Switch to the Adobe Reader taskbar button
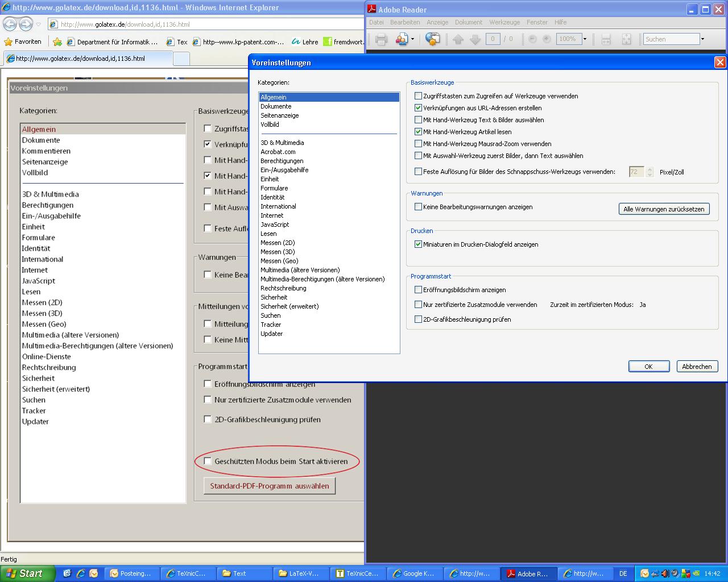Viewport: 728px width, 582px height. [528, 573]
